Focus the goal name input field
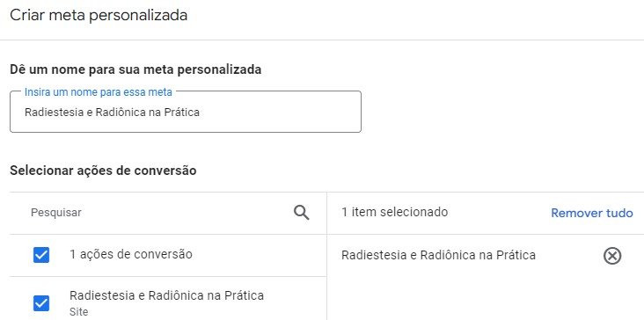 186,112
